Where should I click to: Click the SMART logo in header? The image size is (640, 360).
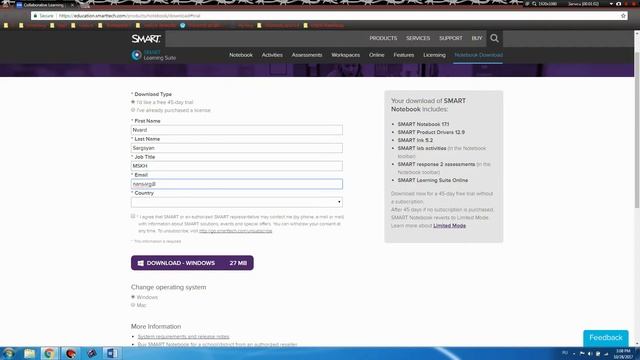click(x=146, y=38)
